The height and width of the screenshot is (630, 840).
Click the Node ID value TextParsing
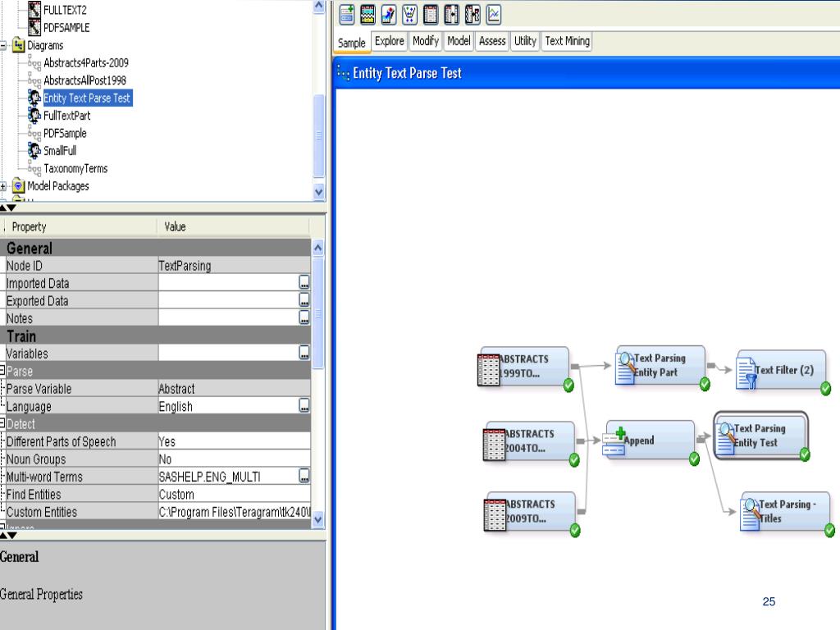(234, 265)
